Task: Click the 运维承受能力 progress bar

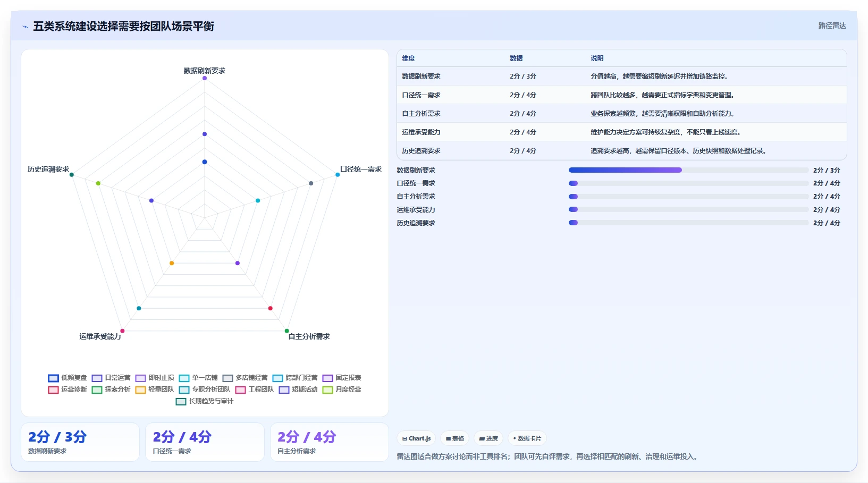Action: pyautogui.click(x=688, y=210)
